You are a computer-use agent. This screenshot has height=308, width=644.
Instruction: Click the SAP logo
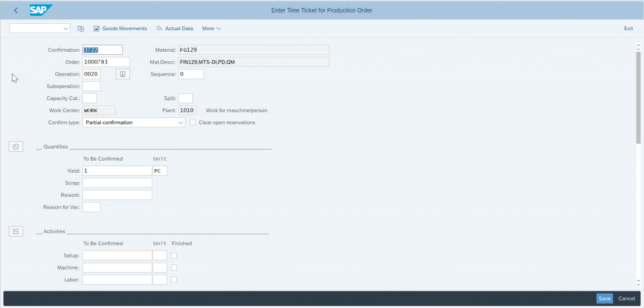[41, 10]
